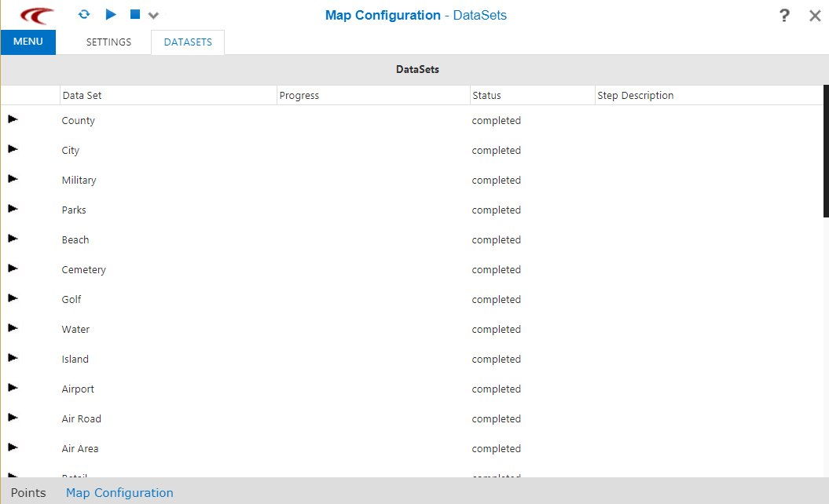Click the expander arrow beside County
Screen dimensions: 829x504
12,118
